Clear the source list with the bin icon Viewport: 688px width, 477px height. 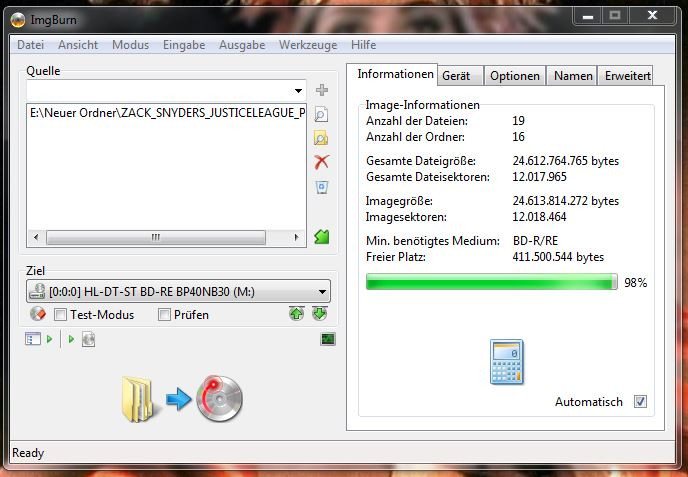pyautogui.click(x=322, y=187)
